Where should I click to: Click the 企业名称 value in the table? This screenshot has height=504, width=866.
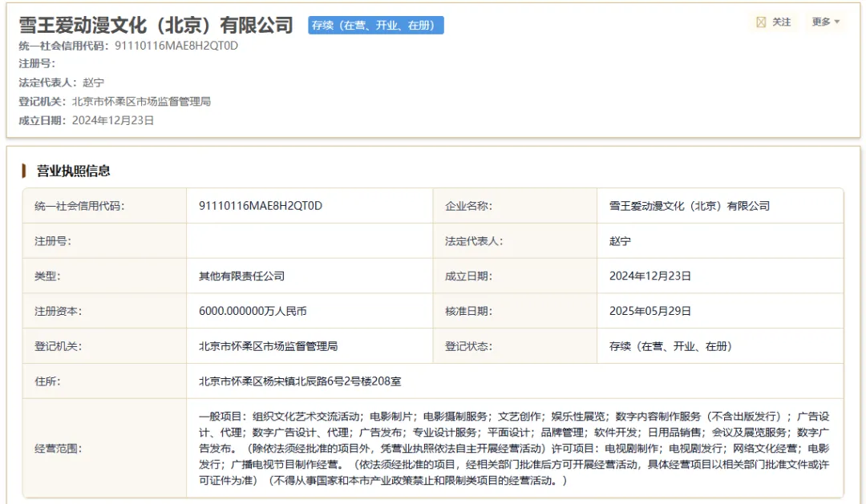pyautogui.click(x=690, y=206)
